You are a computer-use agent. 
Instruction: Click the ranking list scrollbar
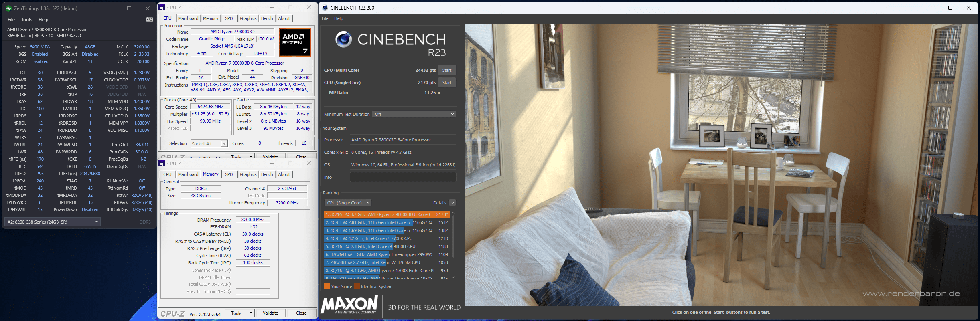point(453,236)
